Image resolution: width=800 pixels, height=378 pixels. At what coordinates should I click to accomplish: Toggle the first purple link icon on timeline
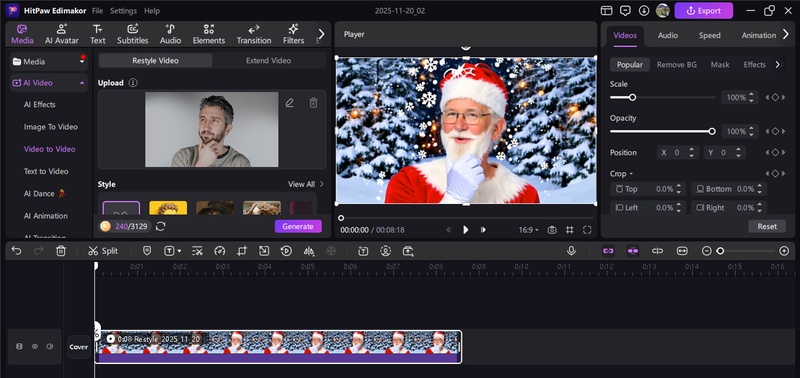608,250
